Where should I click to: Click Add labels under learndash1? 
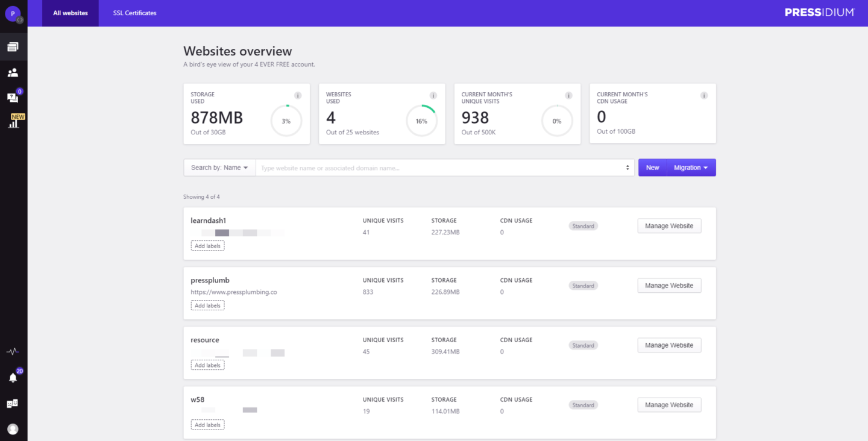point(207,246)
